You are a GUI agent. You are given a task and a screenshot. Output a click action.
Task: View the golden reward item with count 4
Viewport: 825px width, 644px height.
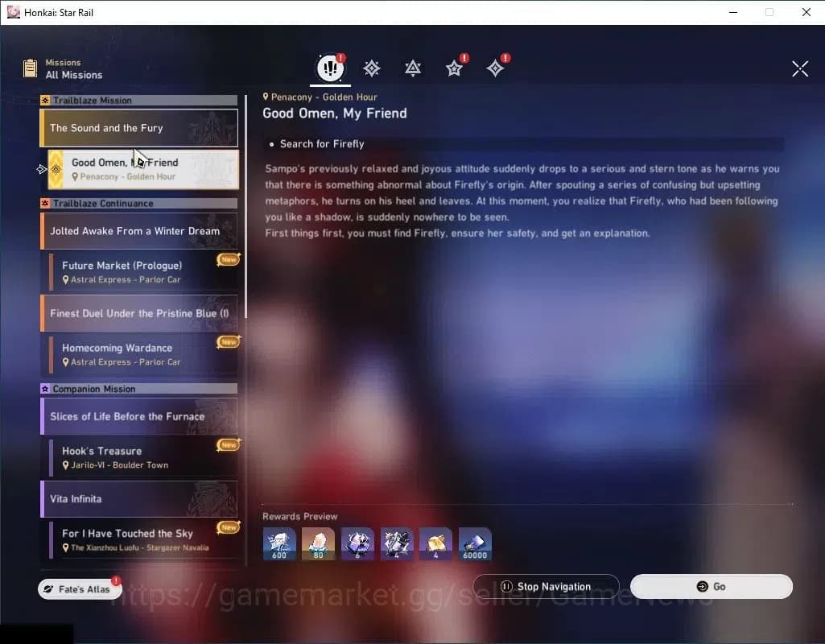tap(435, 544)
